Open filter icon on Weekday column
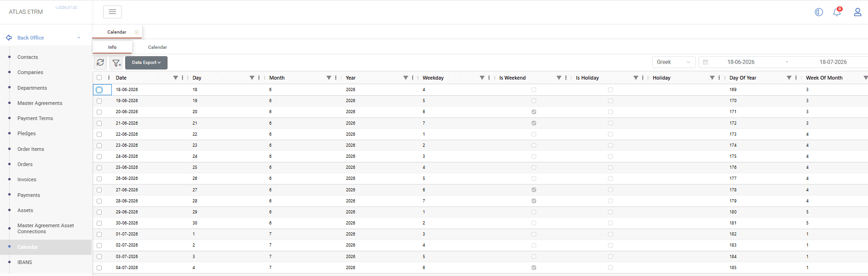Viewport: 868px width, 276px height. [x=482, y=78]
